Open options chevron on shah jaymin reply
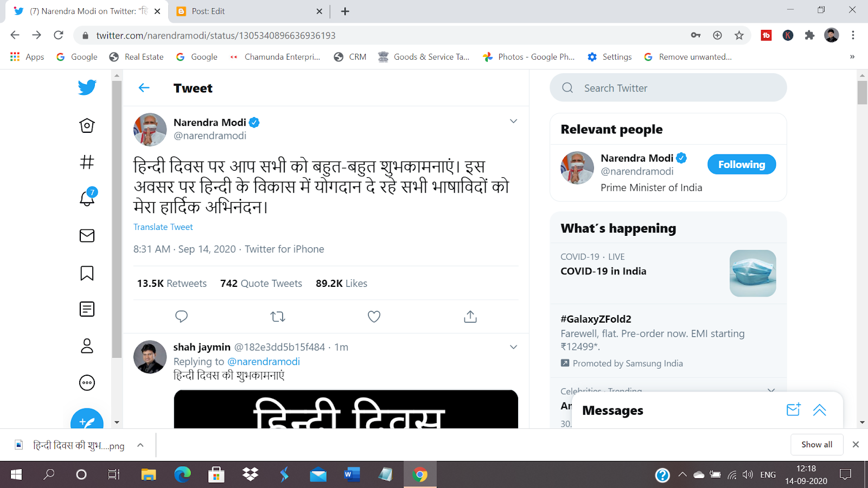 [513, 347]
